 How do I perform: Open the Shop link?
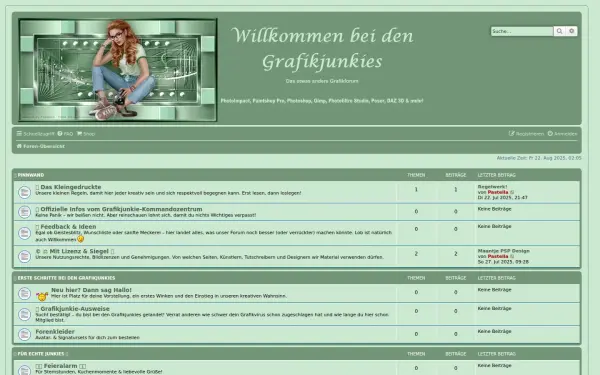tap(86, 134)
